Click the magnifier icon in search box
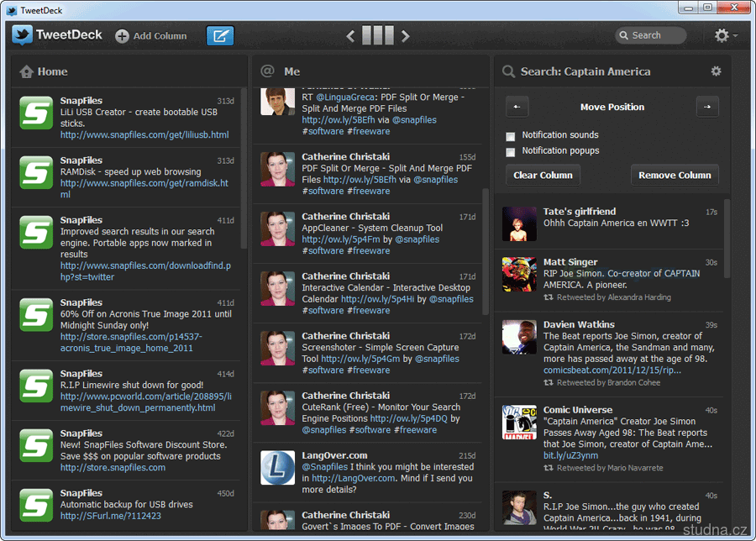The height and width of the screenshot is (541, 756). click(624, 35)
